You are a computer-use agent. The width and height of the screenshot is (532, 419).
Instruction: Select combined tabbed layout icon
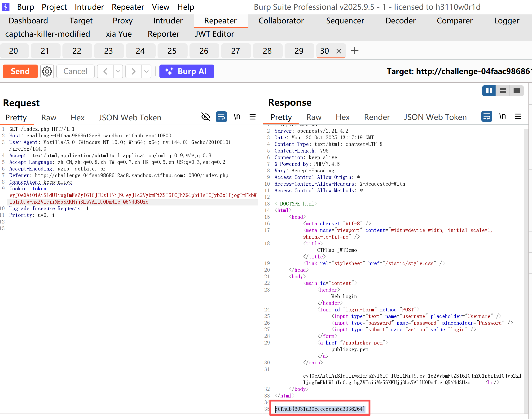[517, 91]
